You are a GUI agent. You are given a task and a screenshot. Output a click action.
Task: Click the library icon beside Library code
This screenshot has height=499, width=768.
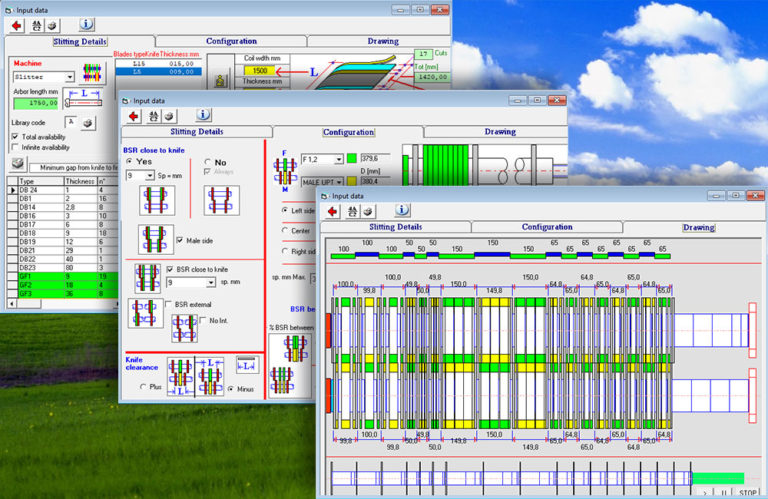(86, 122)
